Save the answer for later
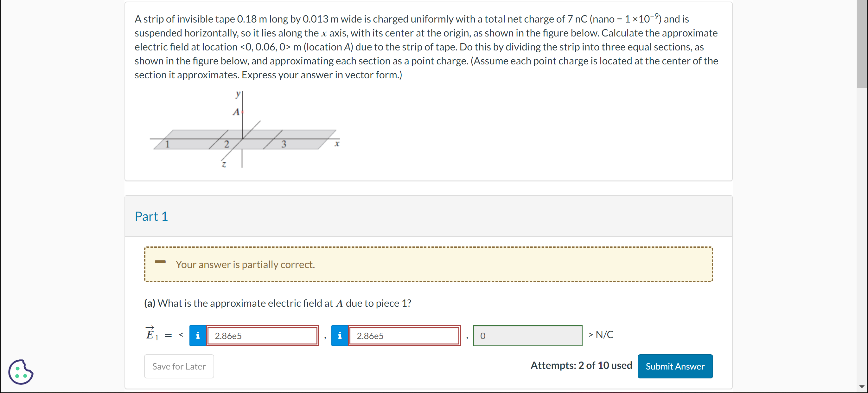868x393 pixels. pos(179,366)
